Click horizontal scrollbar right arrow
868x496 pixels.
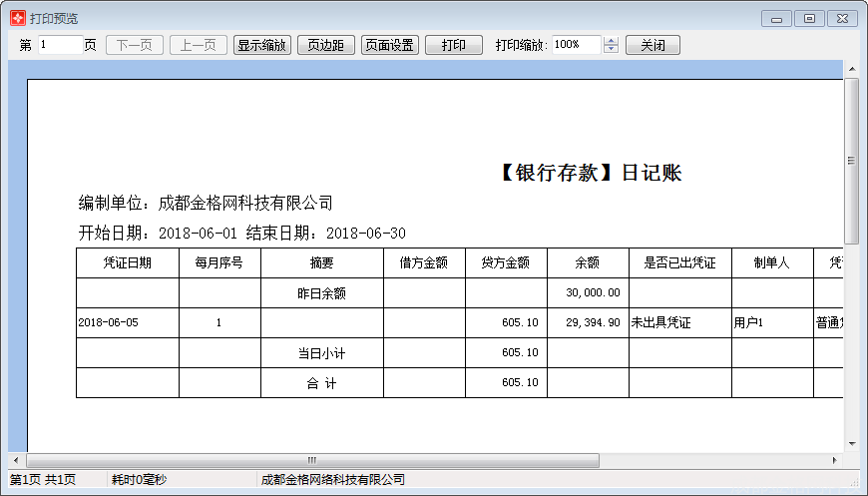click(835, 461)
